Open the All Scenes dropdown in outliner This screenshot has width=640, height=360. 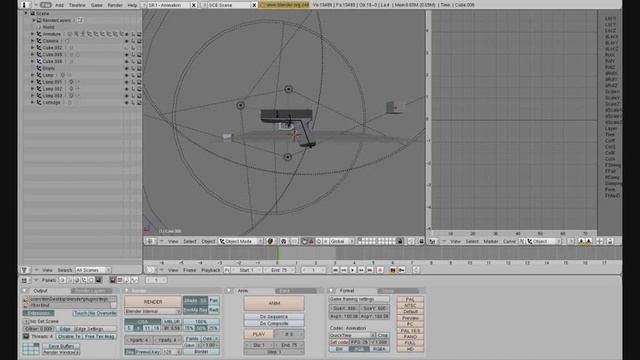(x=93, y=270)
